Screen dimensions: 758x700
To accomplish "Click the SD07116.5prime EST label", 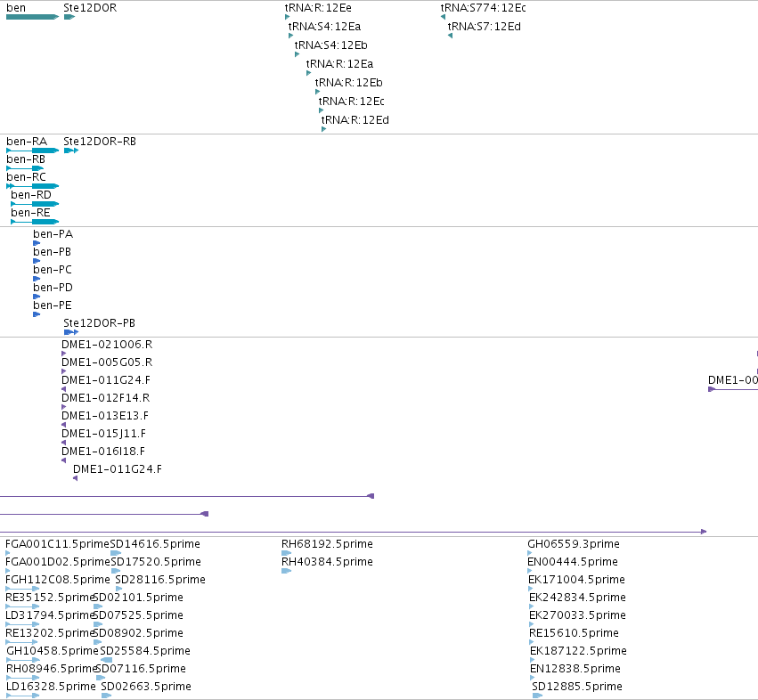I will [141, 669].
